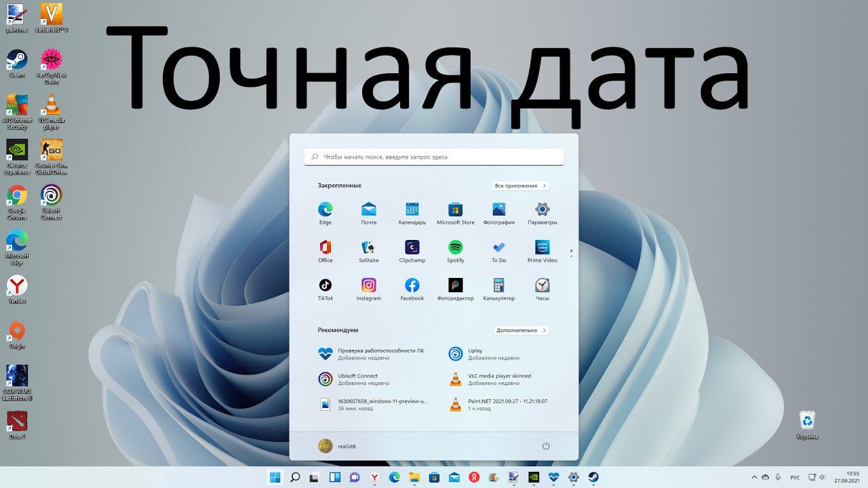
Task: Go to next pinned apps page dots
Action: click(x=572, y=253)
